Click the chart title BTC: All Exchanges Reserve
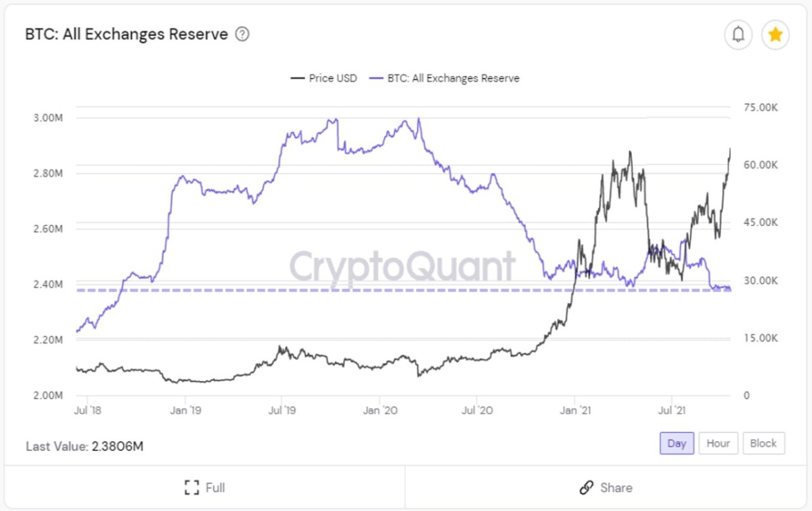 pos(127,35)
